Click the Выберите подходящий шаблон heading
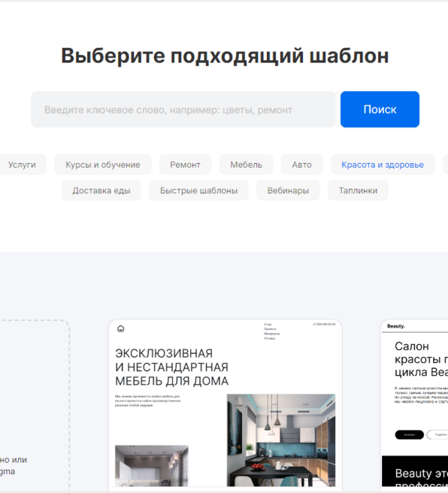 [x=225, y=56]
